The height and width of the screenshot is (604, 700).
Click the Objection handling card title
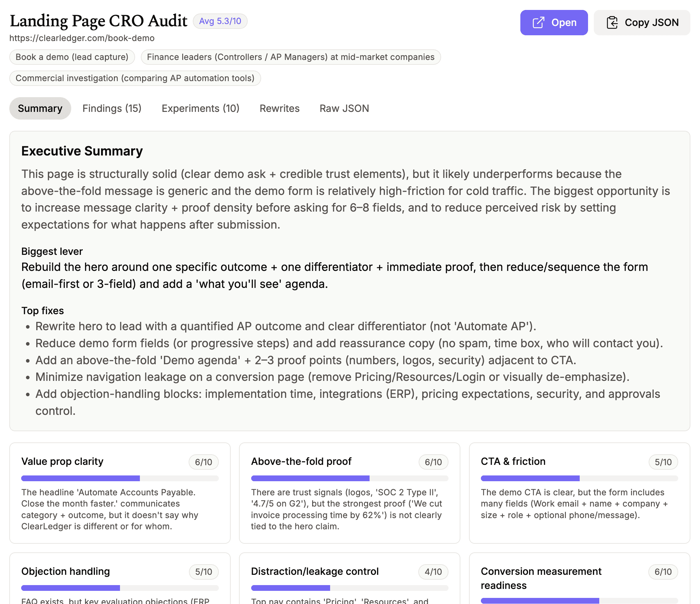(65, 571)
